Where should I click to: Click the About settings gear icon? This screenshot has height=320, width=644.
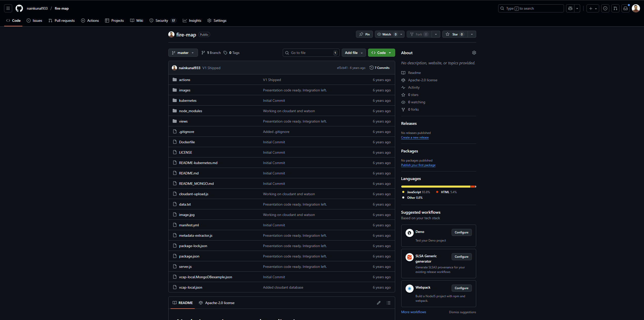(x=474, y=53)
